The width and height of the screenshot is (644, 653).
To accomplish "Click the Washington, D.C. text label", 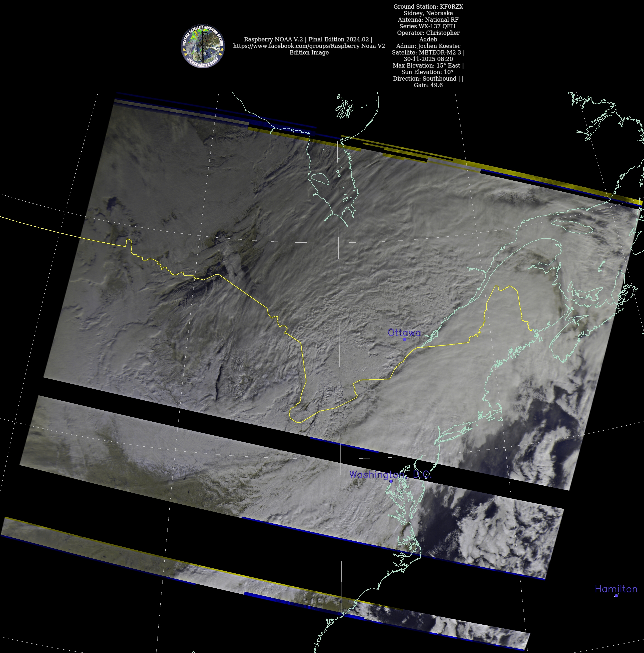I will pos(390,474).
